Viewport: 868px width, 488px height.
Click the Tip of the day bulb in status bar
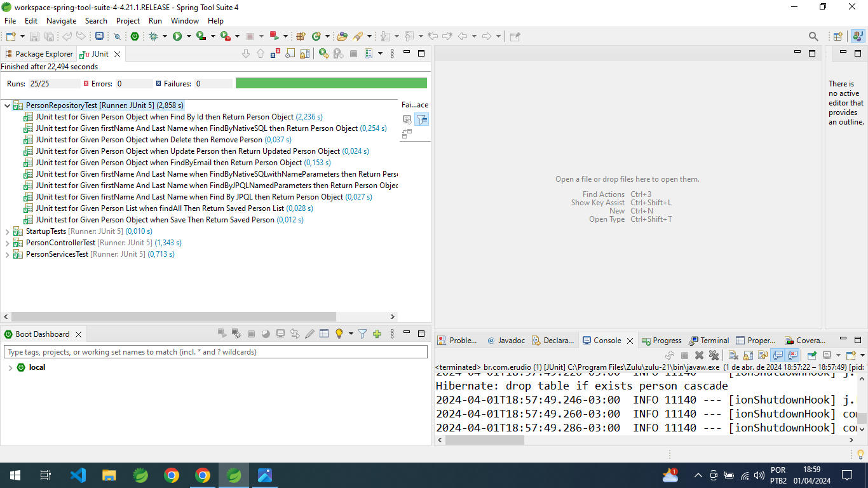pos(860,454)
